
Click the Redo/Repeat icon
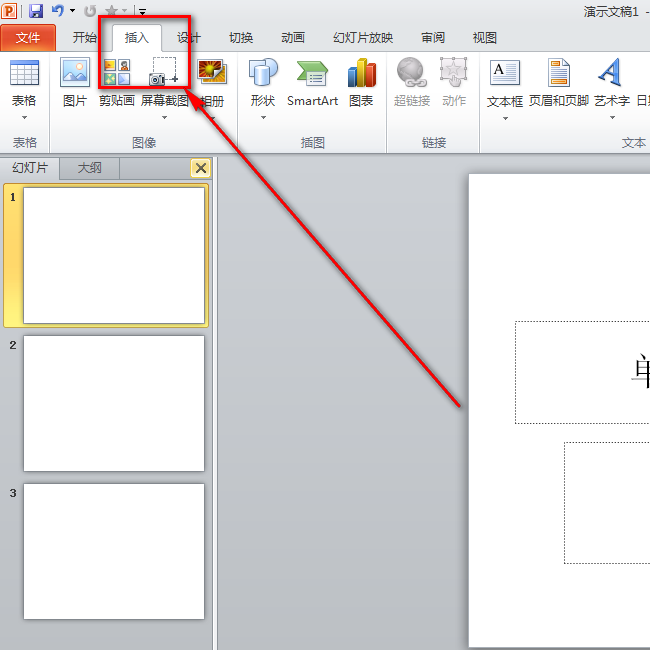[x=90, y=11]
